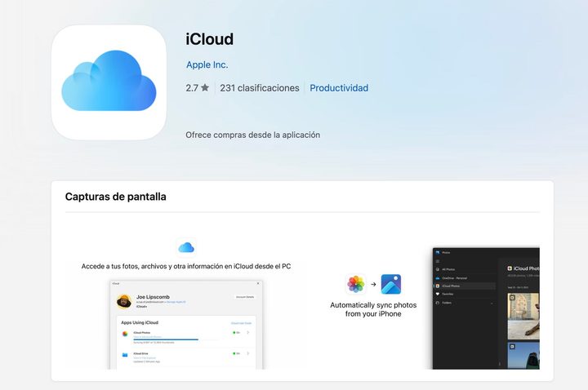The height and width of the screenshot is (390, 588).
Task: Click the iCloud Photos progress bar
Action: pos(175,339)
